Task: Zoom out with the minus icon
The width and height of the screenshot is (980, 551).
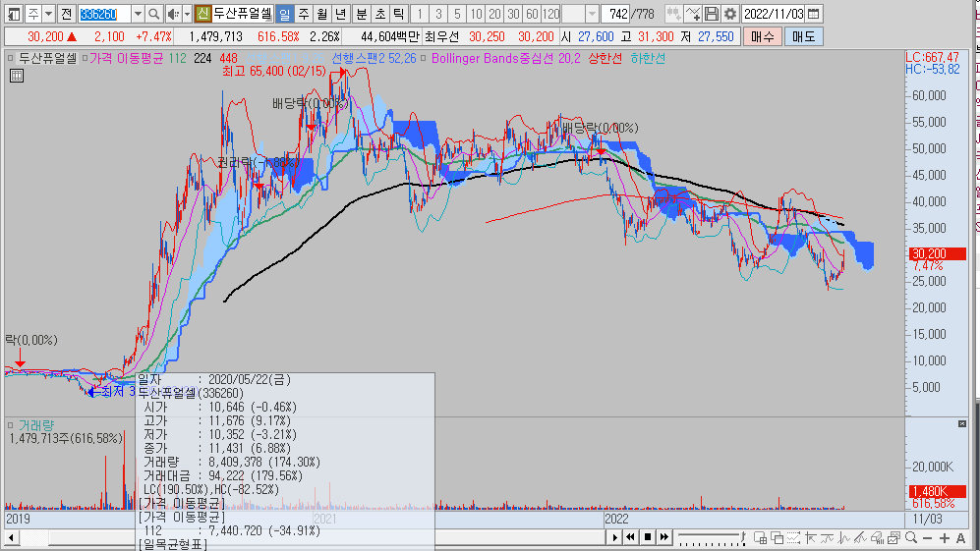Action: [x=928, y=538]
